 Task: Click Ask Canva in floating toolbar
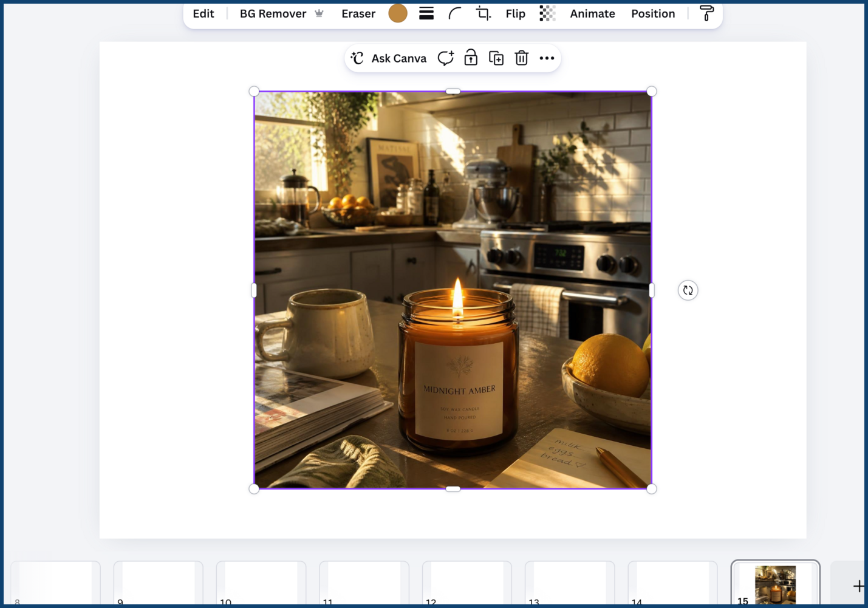[389, 58]
